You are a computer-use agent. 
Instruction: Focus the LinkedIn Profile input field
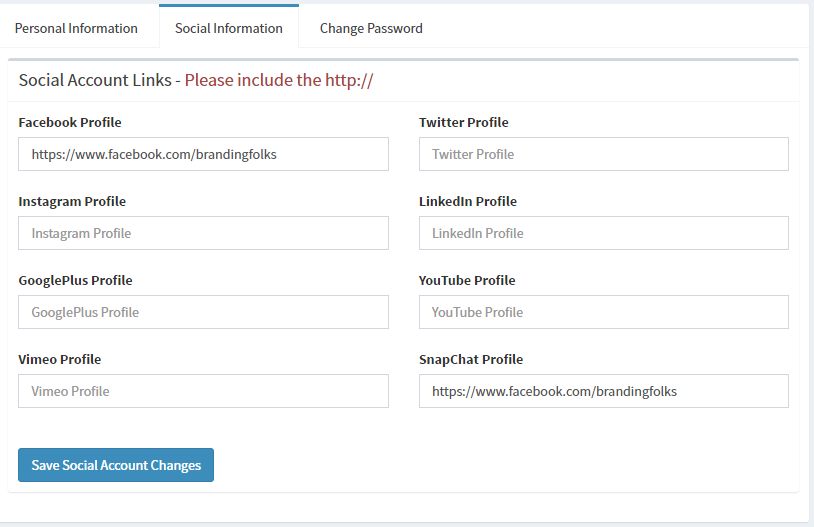[x=603, y=233]
